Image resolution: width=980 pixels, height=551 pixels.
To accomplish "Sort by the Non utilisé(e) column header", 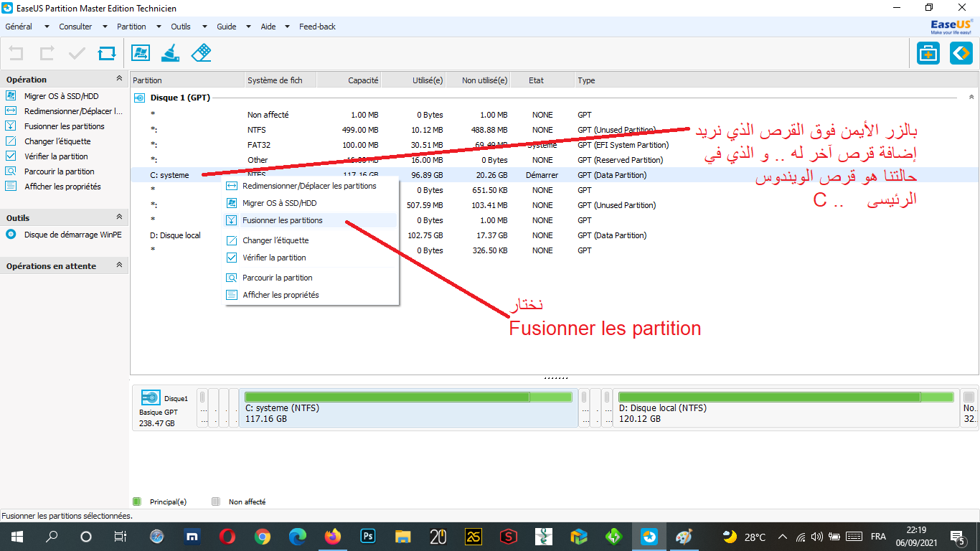I will click(x=478, y=80).
